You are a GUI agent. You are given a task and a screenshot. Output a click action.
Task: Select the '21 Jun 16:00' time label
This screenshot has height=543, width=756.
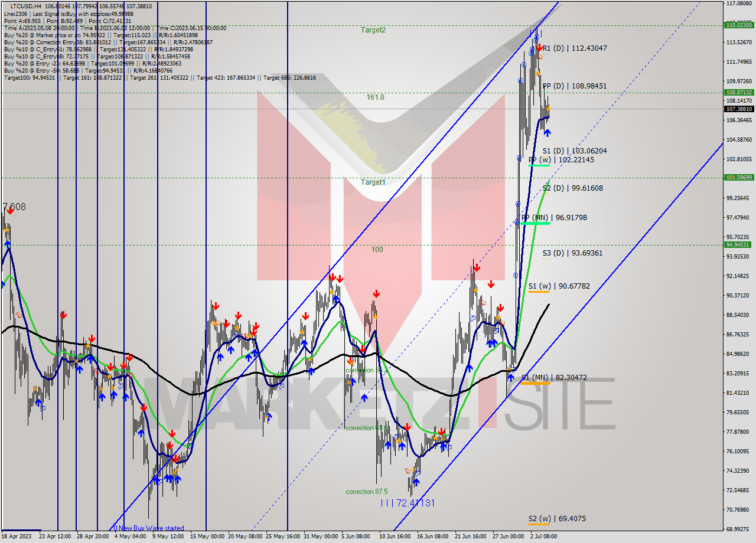pos(471,537)
